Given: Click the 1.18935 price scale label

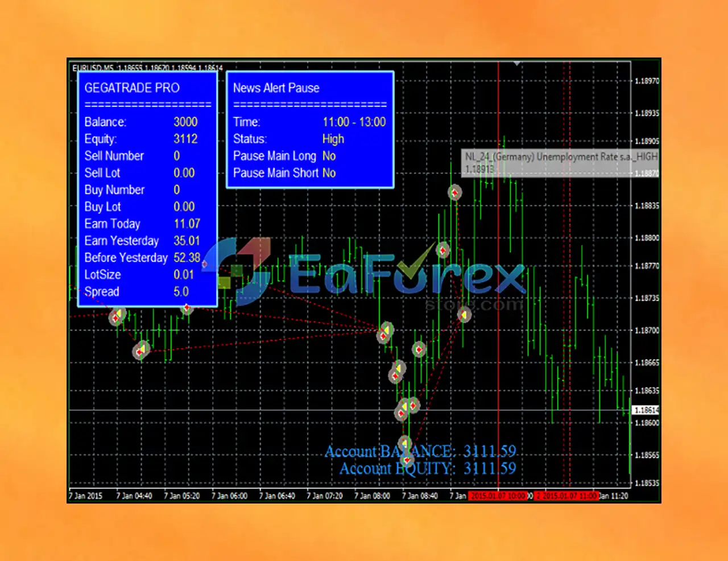Looking at the screenshot, I should pos(647,113).
